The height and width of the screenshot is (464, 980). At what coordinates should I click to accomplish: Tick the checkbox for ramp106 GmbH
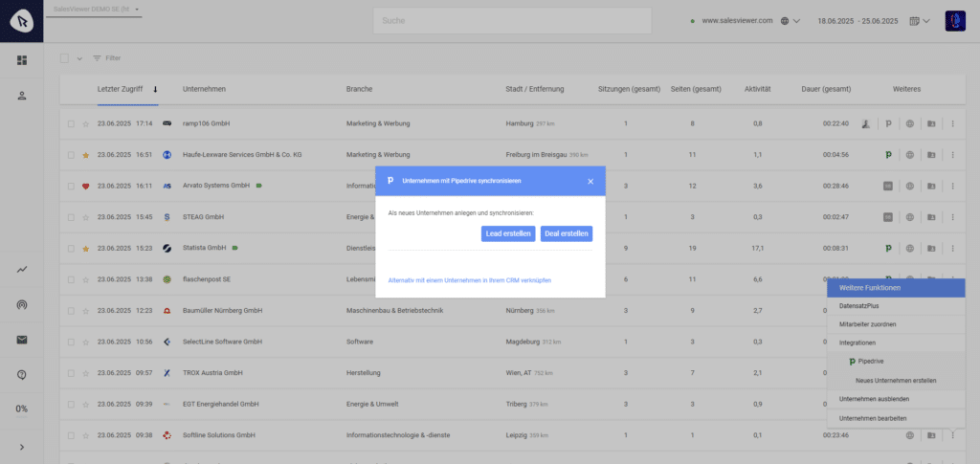71,123
